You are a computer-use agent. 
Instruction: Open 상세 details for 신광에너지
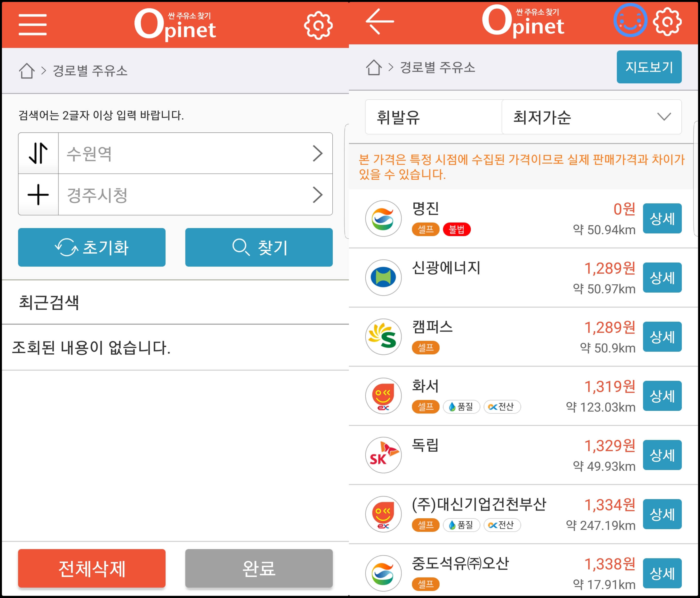662,278
